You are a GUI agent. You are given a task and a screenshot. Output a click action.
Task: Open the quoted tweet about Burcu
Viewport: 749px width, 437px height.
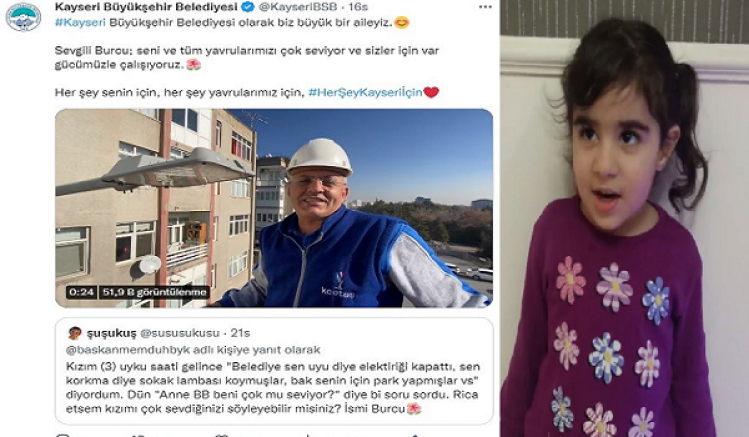(274, 371)
